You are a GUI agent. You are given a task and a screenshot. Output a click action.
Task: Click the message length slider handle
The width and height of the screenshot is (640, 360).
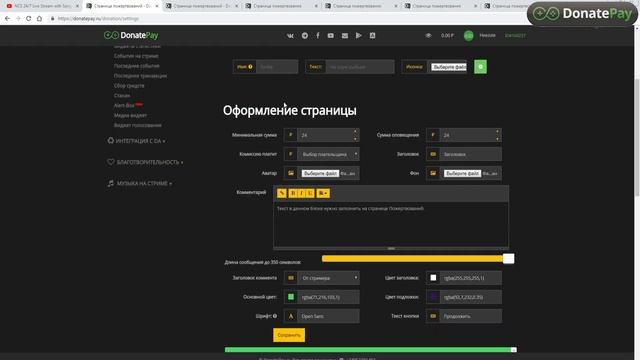pos(509,258)
